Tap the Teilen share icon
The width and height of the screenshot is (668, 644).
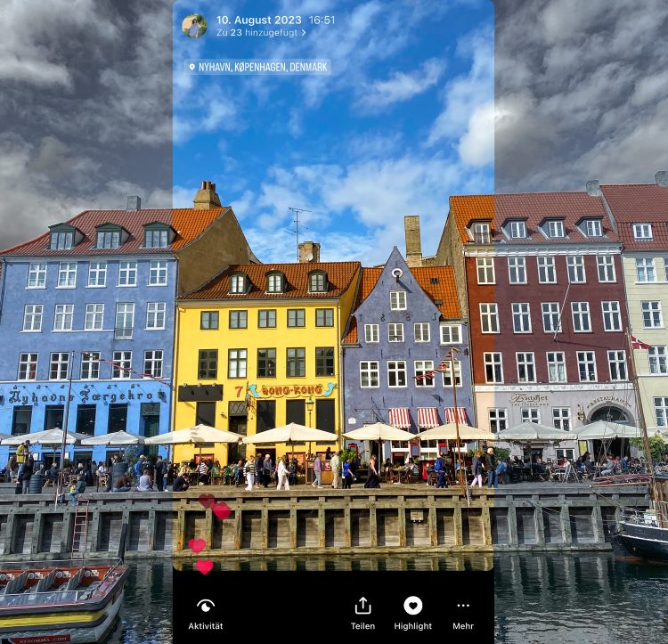coord(363,606)
